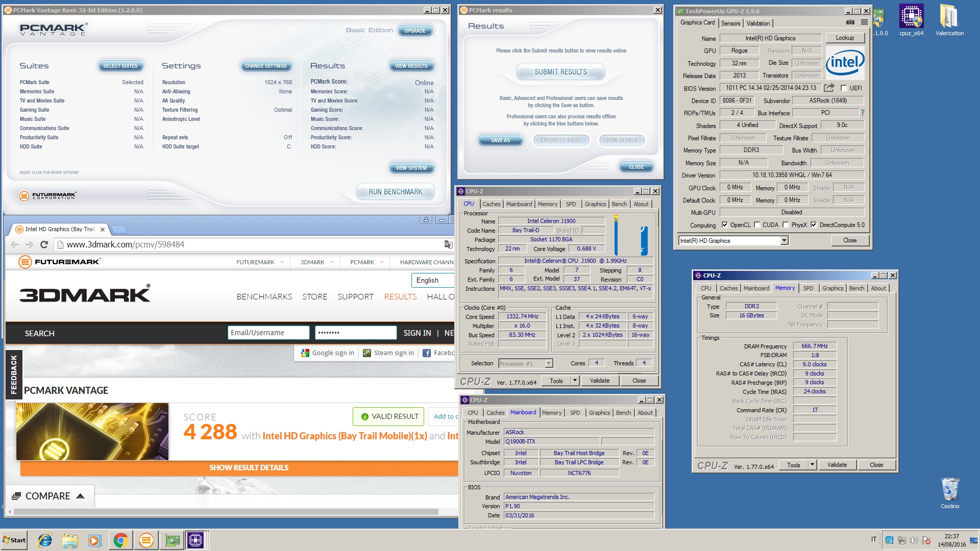Open the Graphics tab in CPU-Z Mainboard window
This screenshot has width=980, height=551.
[x=599, y=413]
